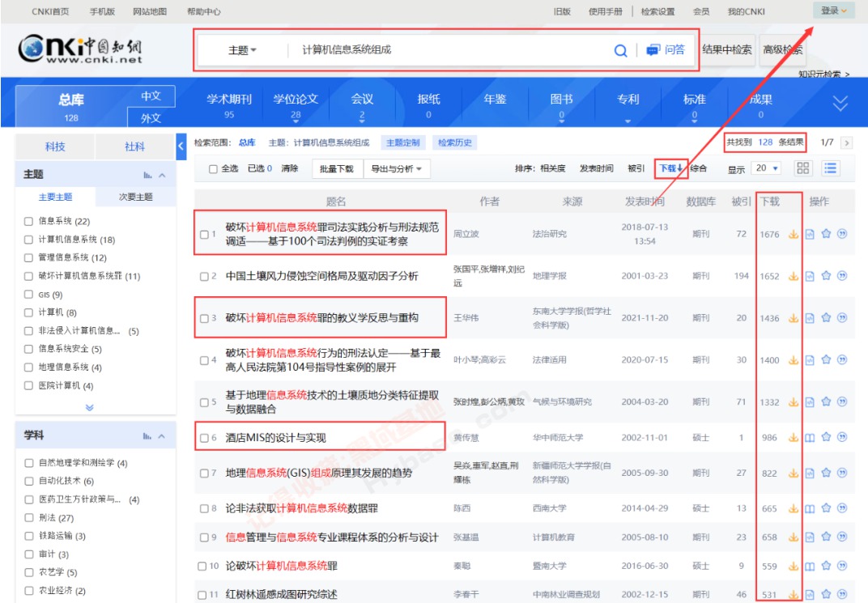
Task: Switch to the 次要主题 tab
Action: pos(136,197)
